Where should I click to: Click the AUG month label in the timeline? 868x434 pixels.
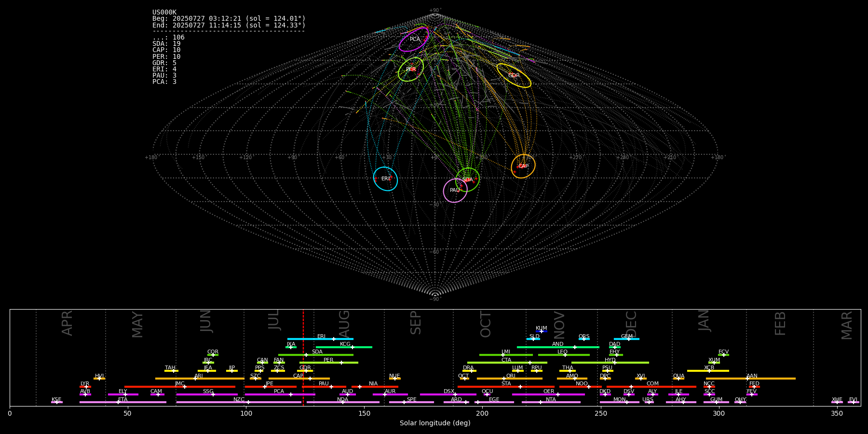[x=344, y=324]
